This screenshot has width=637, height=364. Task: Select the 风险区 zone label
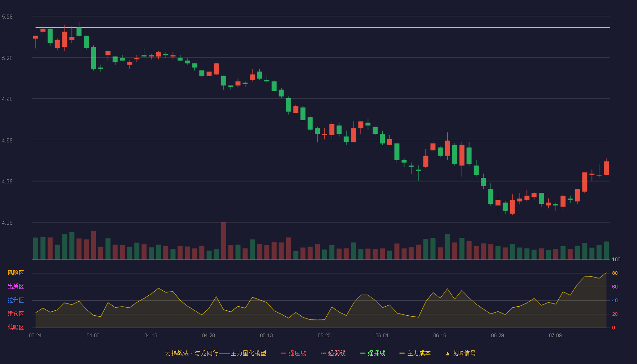click(15, 273)
